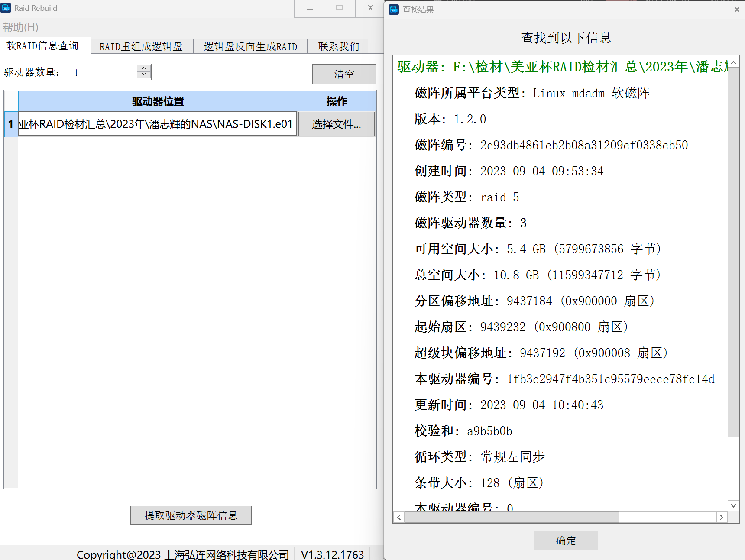Increase drive count with up arrow
This screenshot has width=745, height=560.
pyautogui.click(x=144, y=68)
